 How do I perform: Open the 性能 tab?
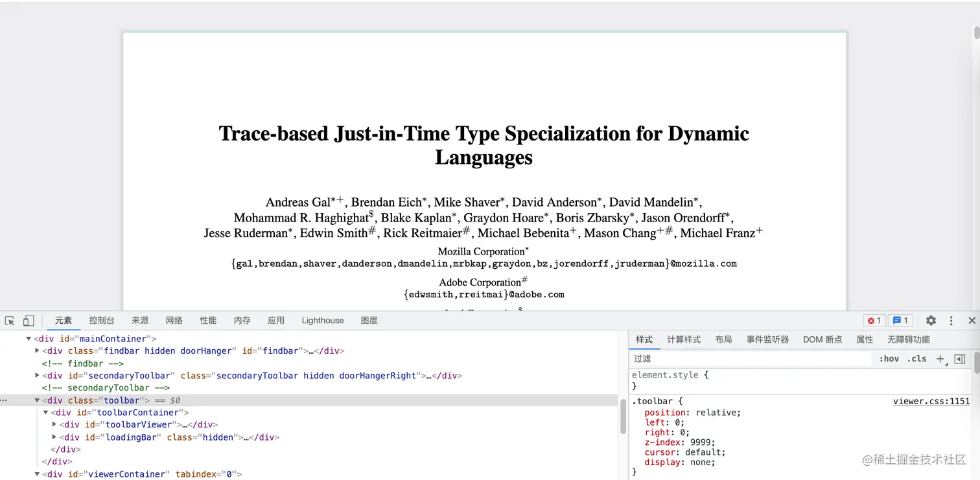(x=208, y=321)
